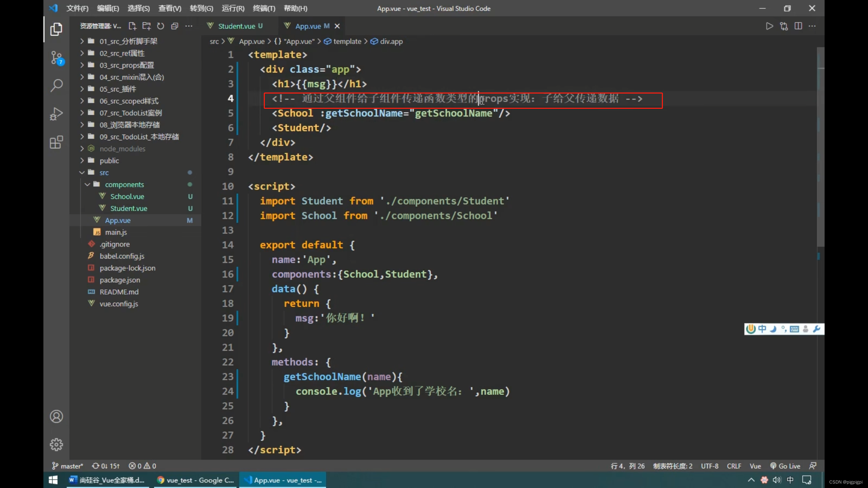Open package.json in the file tree

pyautogui.click(x=135, y=280)
